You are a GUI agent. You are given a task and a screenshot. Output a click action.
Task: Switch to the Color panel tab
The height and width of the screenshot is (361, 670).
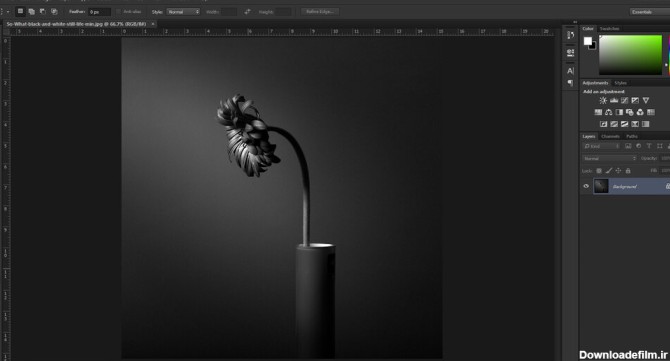point(588,29)
